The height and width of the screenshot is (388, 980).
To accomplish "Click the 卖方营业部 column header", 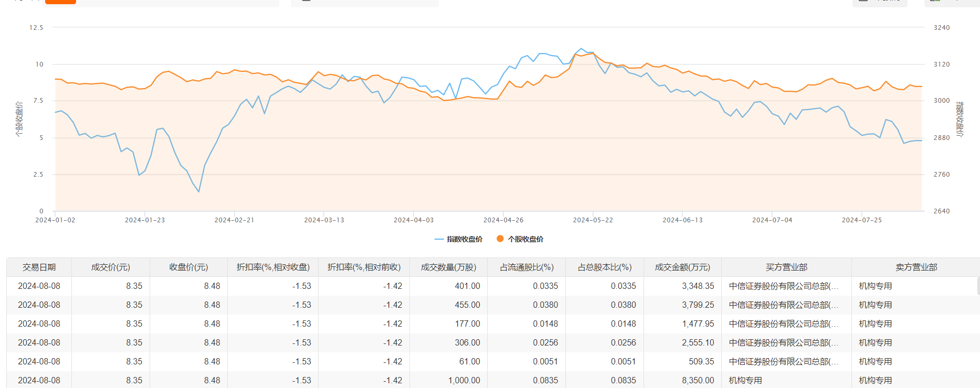I will coord(916,267).
